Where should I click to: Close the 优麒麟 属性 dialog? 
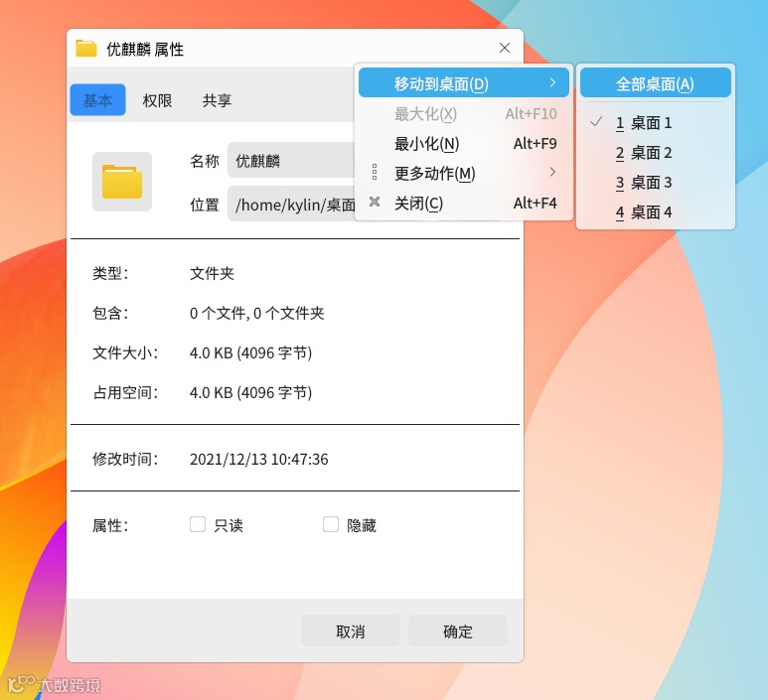pyautogui.click(x=505, y=48)
